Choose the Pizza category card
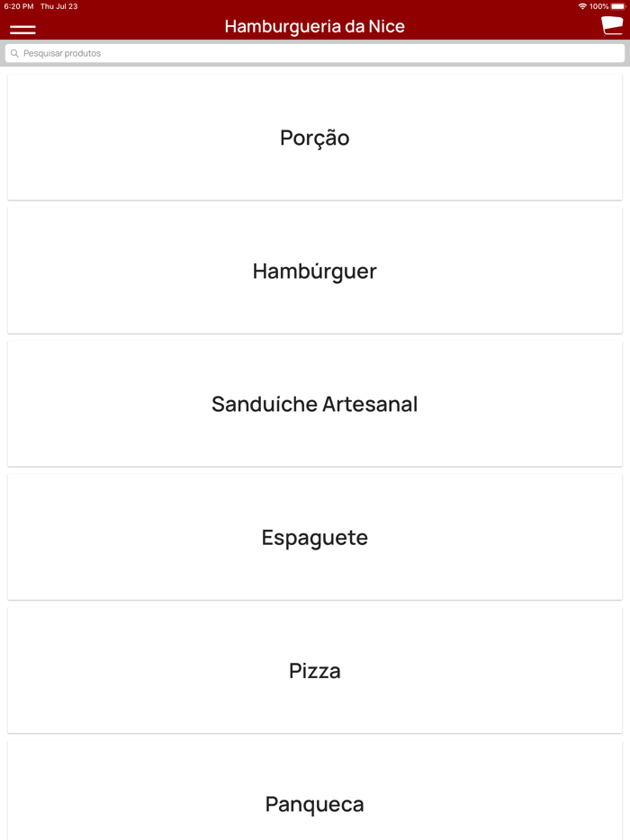This screenshot has width=630, height=840. point(315,670)
